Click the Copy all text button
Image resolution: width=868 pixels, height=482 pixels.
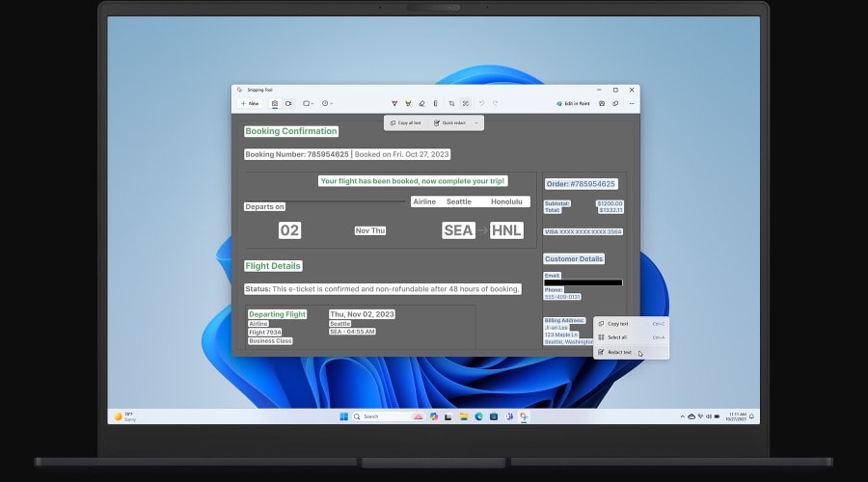pyautogui.click(x=405, y=123)
